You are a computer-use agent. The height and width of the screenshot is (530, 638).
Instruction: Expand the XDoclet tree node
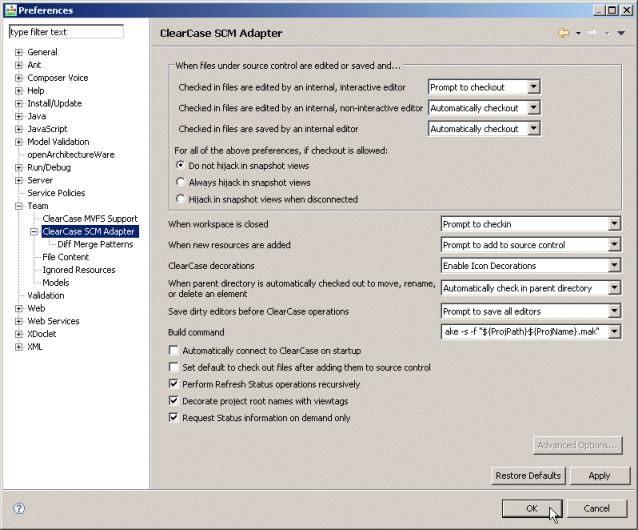[x=19, y=334]
